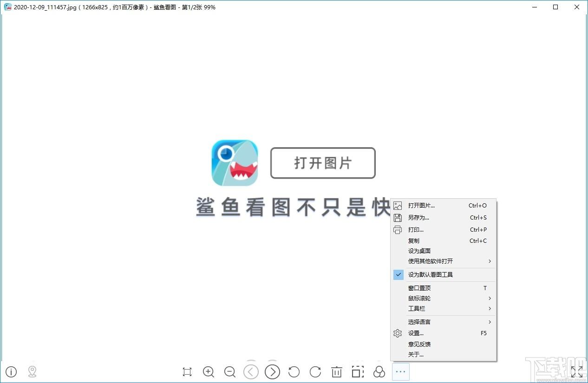Minimize the 鲨鱼看图 window

click(534, 7)
